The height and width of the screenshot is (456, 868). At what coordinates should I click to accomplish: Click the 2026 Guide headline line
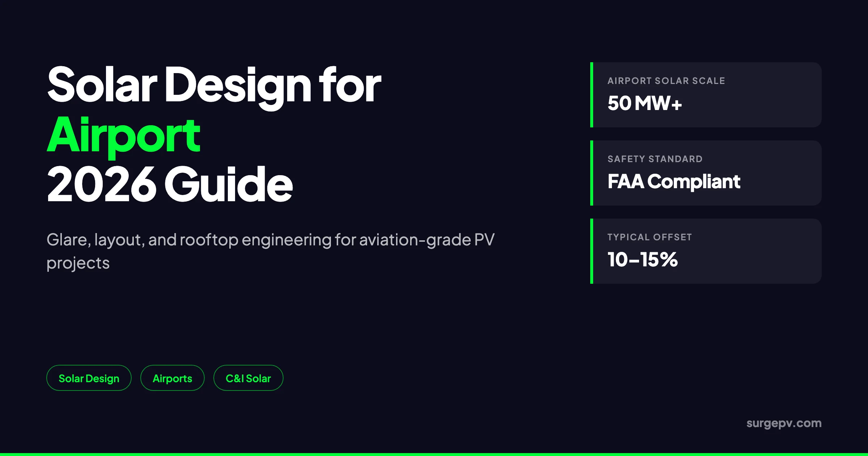pyautogui.click(x=170, y=184)
